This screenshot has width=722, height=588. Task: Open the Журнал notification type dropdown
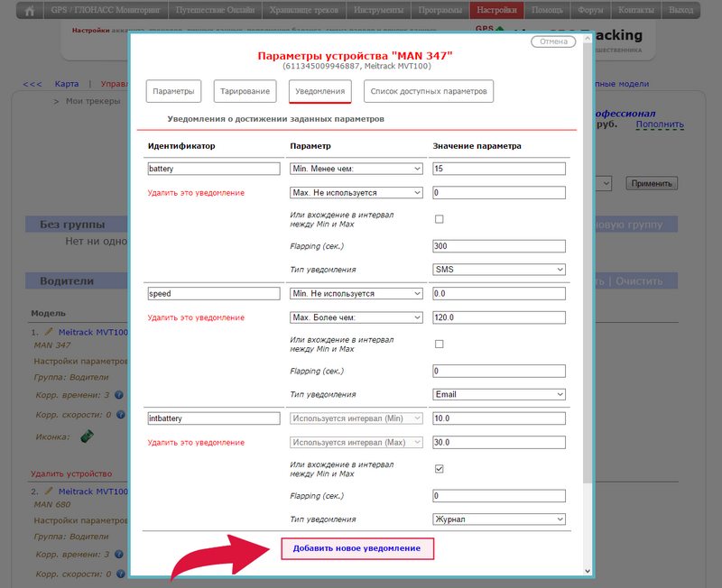tap(499, 519)
